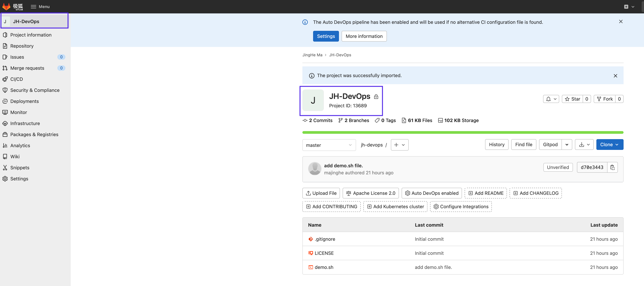Click the Fork button
This screenshot has height=286, width=644.
(x=604, y=99)
